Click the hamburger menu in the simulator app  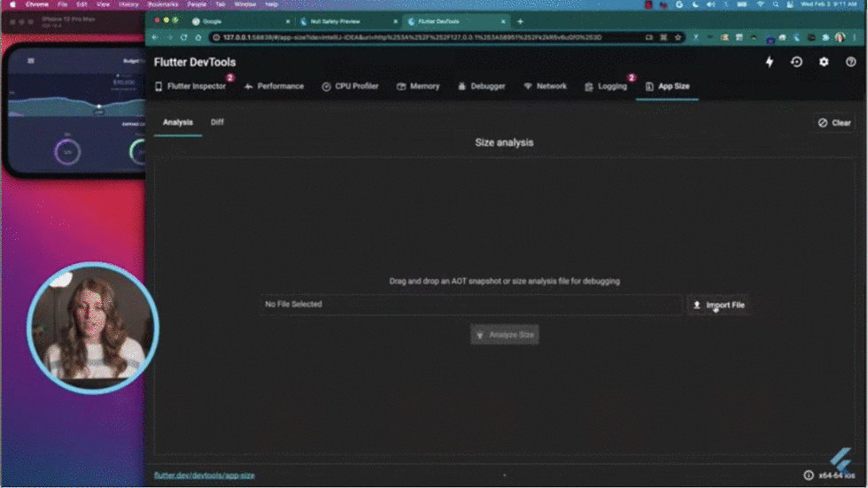[x=31, y=61]
